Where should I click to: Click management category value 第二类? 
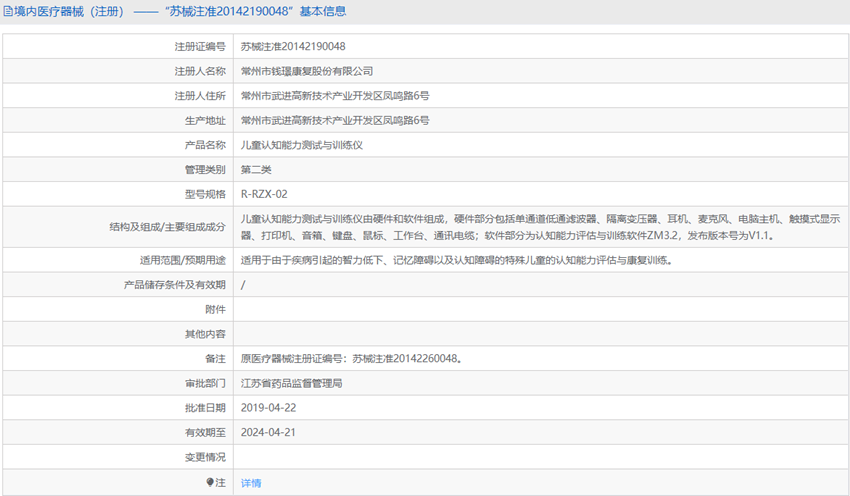[256, 170]
